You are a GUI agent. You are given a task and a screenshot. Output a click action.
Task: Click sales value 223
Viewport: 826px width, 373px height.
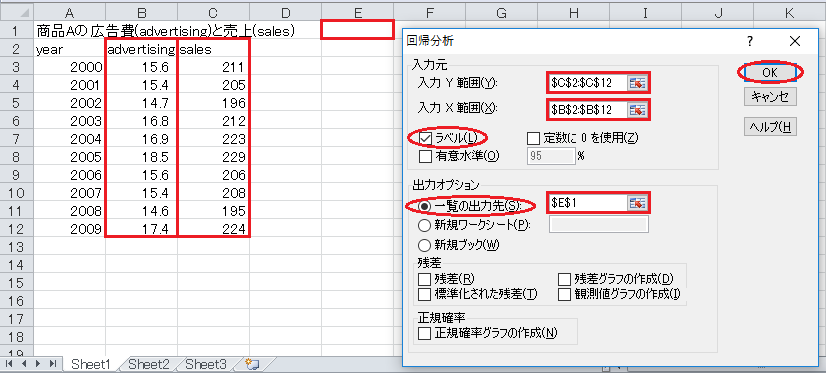pyautogui.click(x=213, y=139)
